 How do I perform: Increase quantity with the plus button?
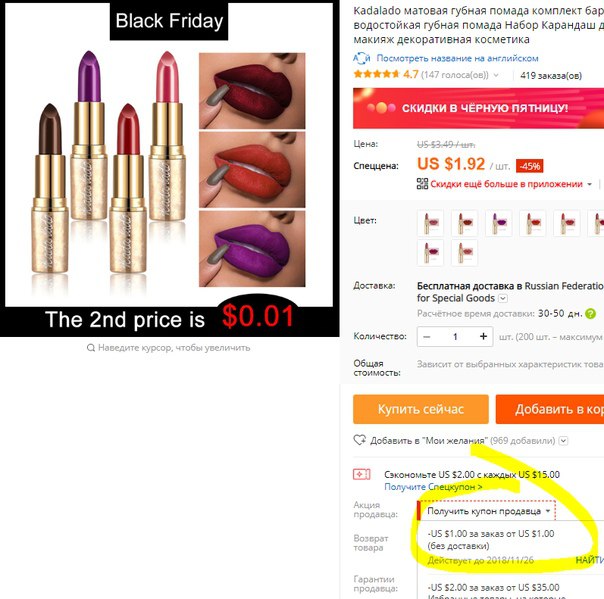point(483,336)
